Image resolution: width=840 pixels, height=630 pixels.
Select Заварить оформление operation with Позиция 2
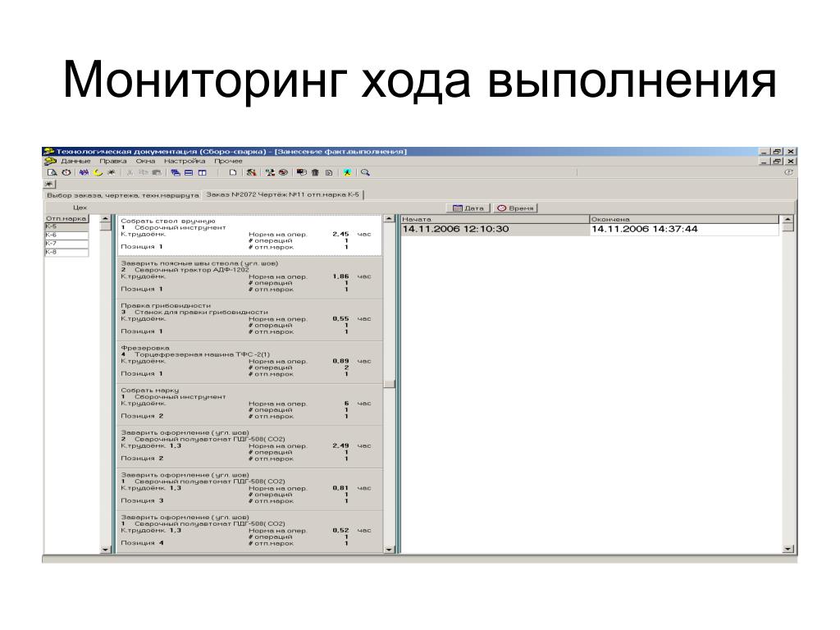249,446
